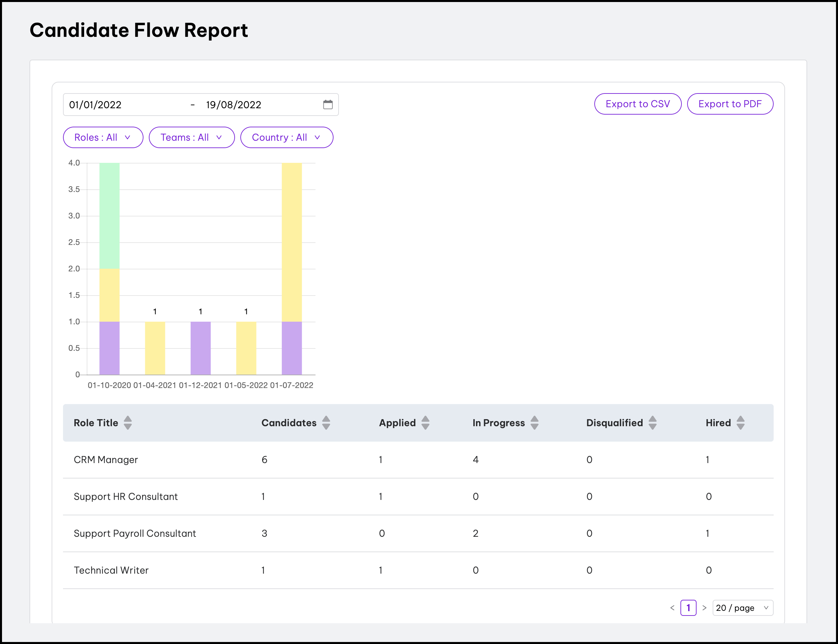Open the 20 / page size selector

pyautogui.click(x=742, y=608)
